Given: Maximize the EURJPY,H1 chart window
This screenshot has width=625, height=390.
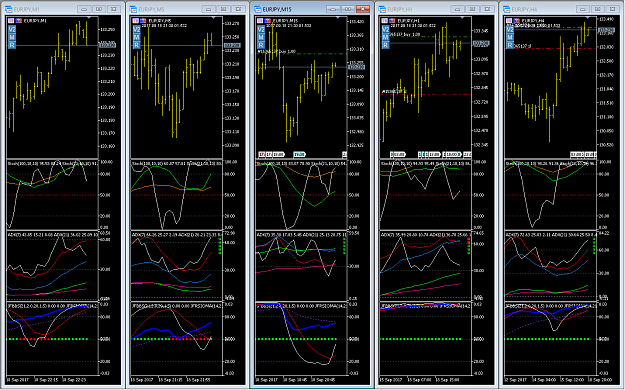Looking at the screenshot, I should tap(472, 9).
